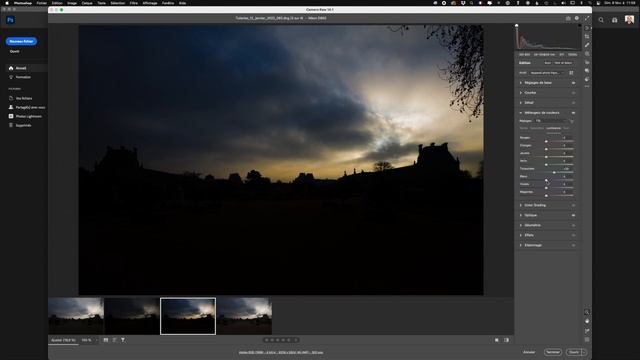Screen dimensions: 640x360
Task: Click the Terminer button
Action: (553, 352)
